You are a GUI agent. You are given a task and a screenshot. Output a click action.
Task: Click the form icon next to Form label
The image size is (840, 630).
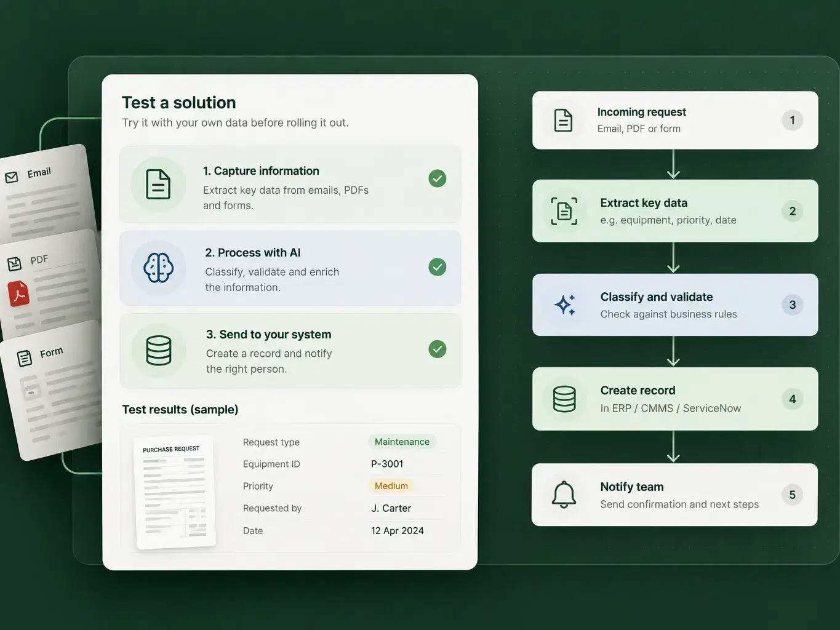pyautogui.click(x=25, y=358)
